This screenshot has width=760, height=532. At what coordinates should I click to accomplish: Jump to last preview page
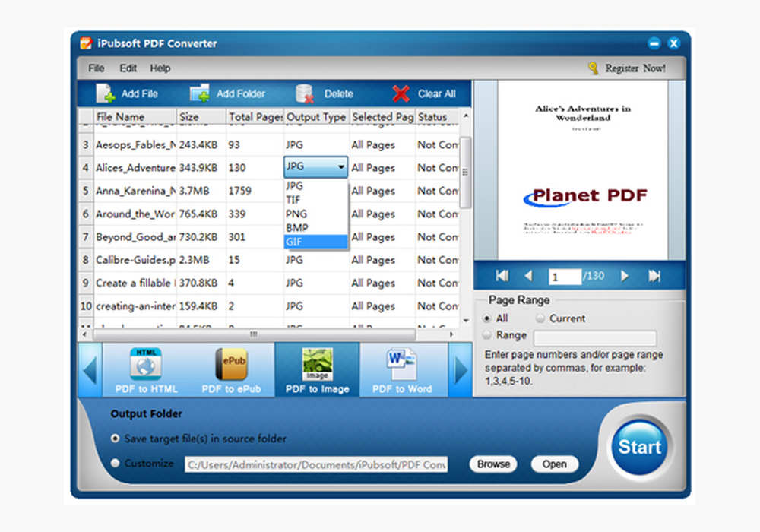click(x=654, y=276)
